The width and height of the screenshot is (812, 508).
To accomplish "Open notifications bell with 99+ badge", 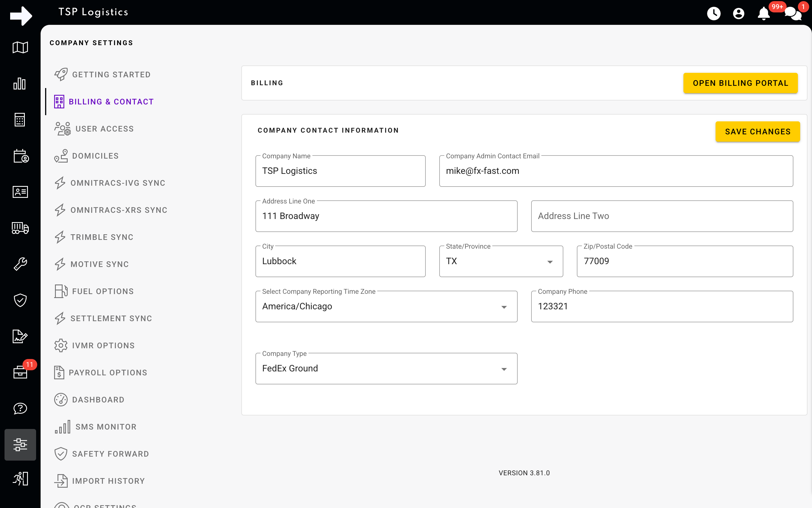I will tap(764, 14).
